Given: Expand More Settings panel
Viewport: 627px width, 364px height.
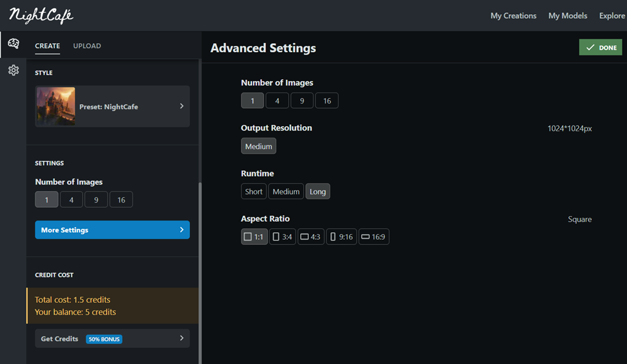Looking at the screenshot, I should pyautogui.click(x=112, y=230).
